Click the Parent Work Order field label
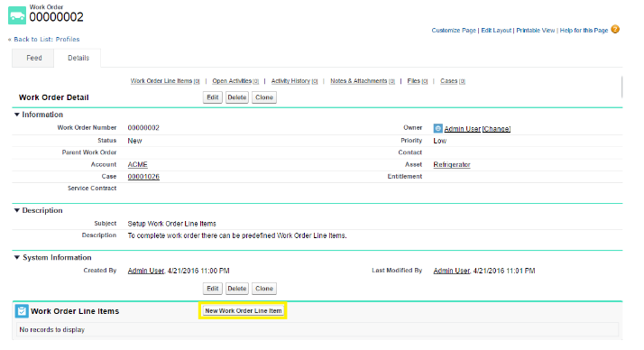This screenshot has height=350, width=644. click(x=89, y=152)
